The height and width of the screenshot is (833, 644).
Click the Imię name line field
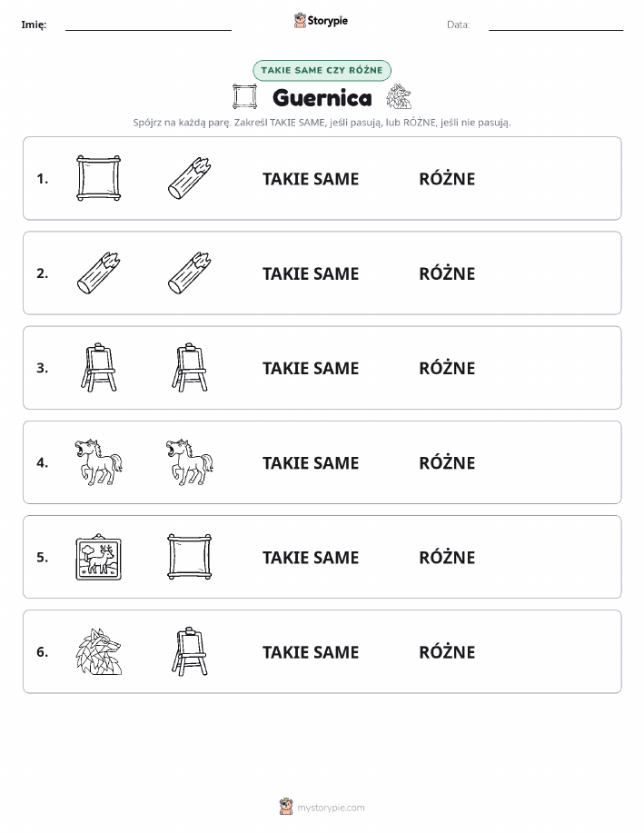[x=148, y=25]
